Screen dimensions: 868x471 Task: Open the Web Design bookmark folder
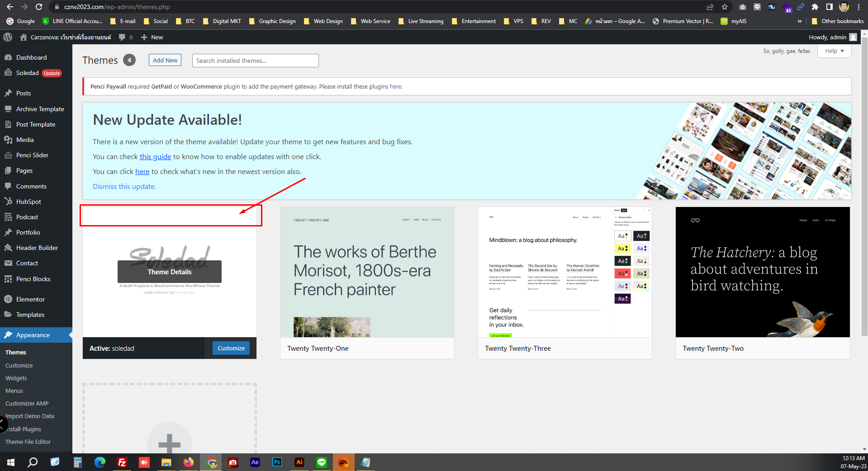(x=323, y=21)
